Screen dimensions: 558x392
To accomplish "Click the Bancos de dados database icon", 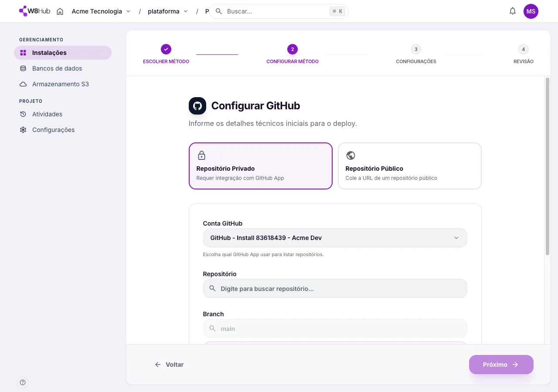I will (x=23, y=68).
